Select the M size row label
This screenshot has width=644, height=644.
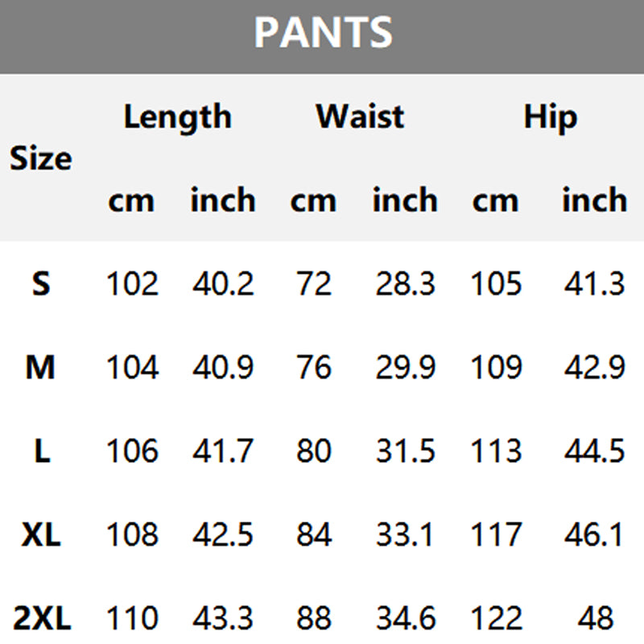tap(40, 369)
